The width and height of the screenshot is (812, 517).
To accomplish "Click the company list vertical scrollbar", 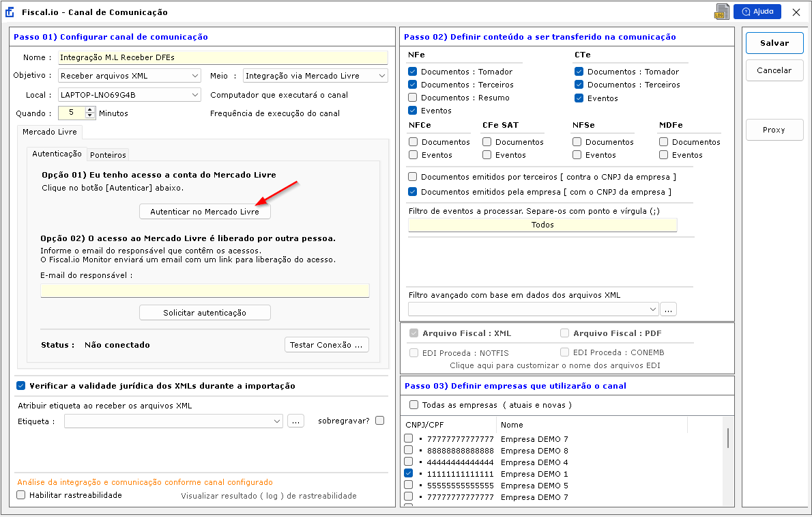I will (x=727, y=438).
